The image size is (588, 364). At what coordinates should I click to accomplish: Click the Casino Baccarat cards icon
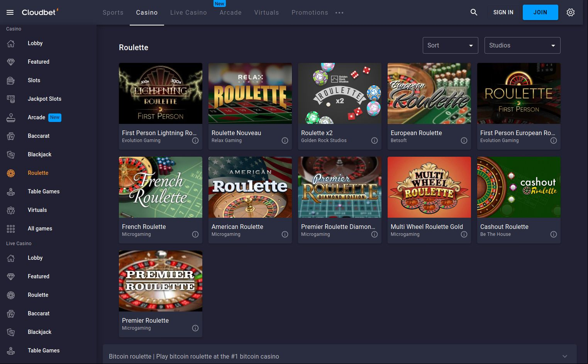pyautogui.click(x=11, y=136)
